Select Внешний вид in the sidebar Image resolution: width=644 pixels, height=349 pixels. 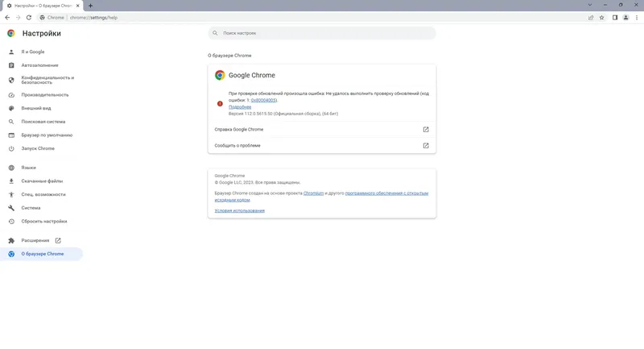(x=36, y=107)
